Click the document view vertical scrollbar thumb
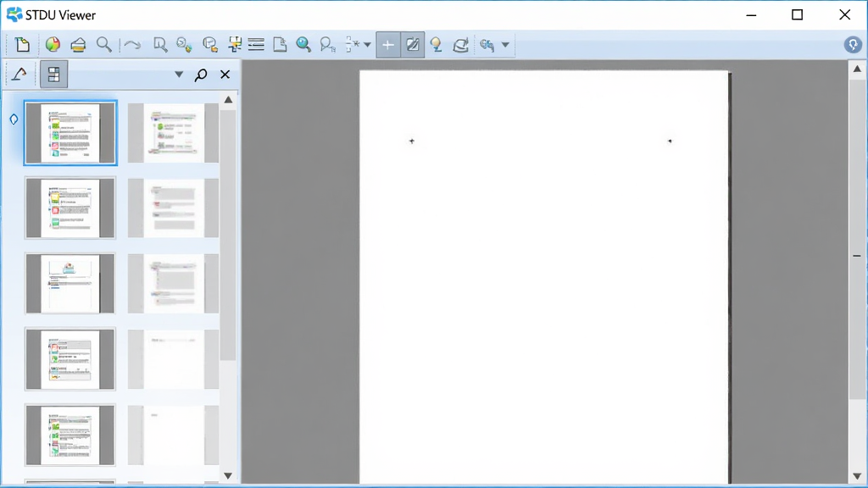The image size is (868, 488). tap(857, 239)
